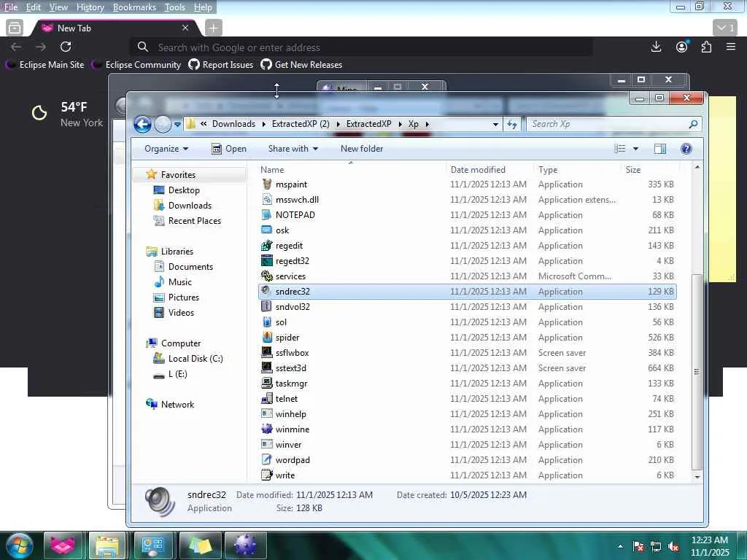Open the recent pages dropdown next to Forward
The image size is (747, 560).
tap(177, 124)
